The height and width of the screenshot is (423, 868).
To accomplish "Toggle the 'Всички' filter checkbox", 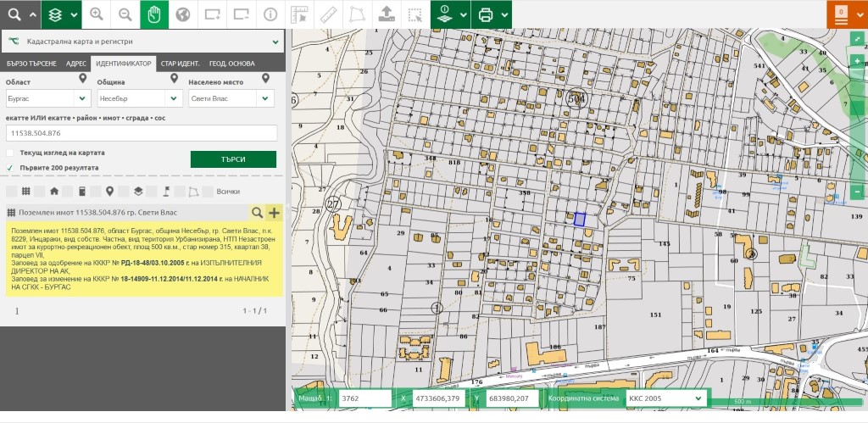I will (x=209, y=191).
